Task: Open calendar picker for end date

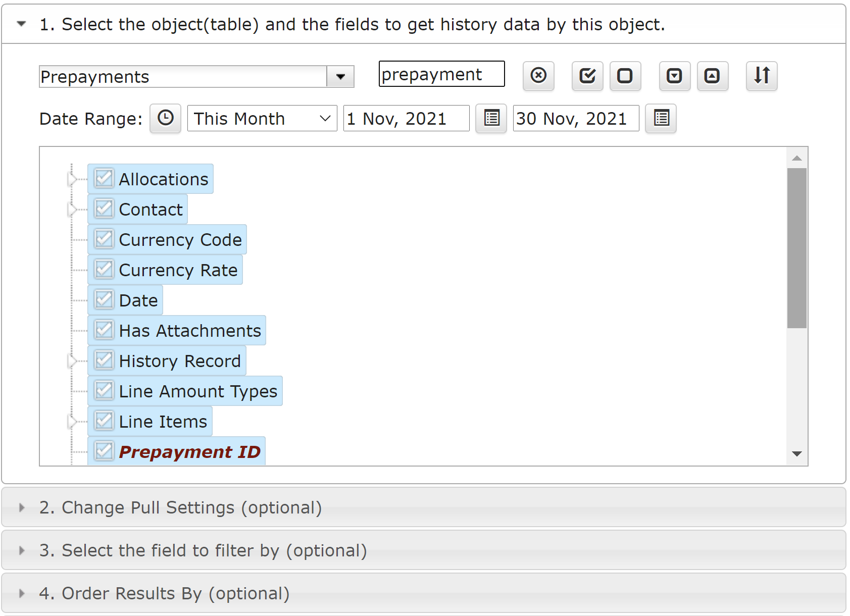Action: tap(661, 118)
